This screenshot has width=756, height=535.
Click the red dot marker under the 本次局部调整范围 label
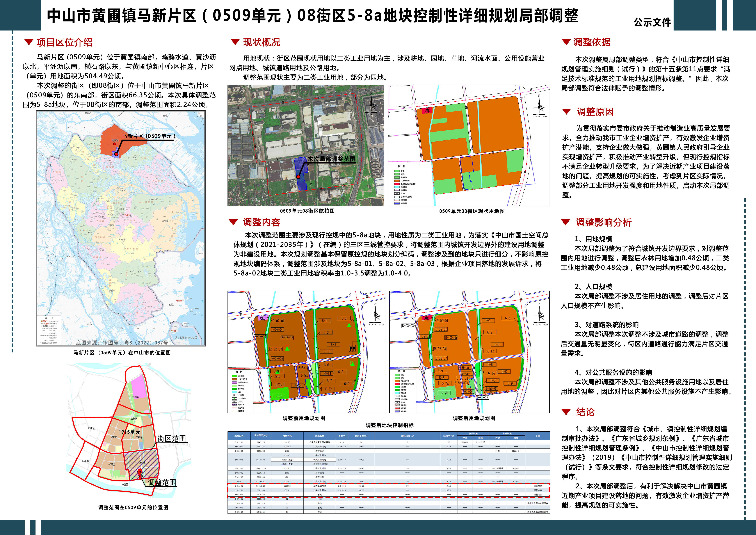(298, 177)
